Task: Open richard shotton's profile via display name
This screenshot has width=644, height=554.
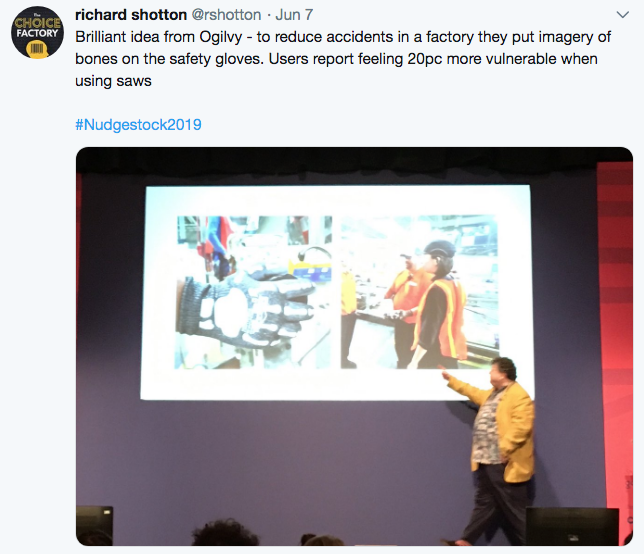Action: coord(131,15)
